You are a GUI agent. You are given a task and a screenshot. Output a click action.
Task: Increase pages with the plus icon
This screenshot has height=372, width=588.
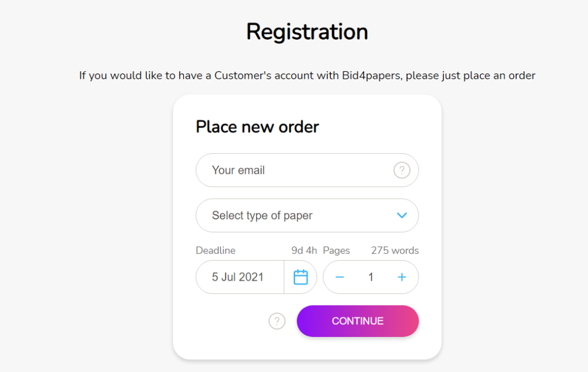pos(401,277)
